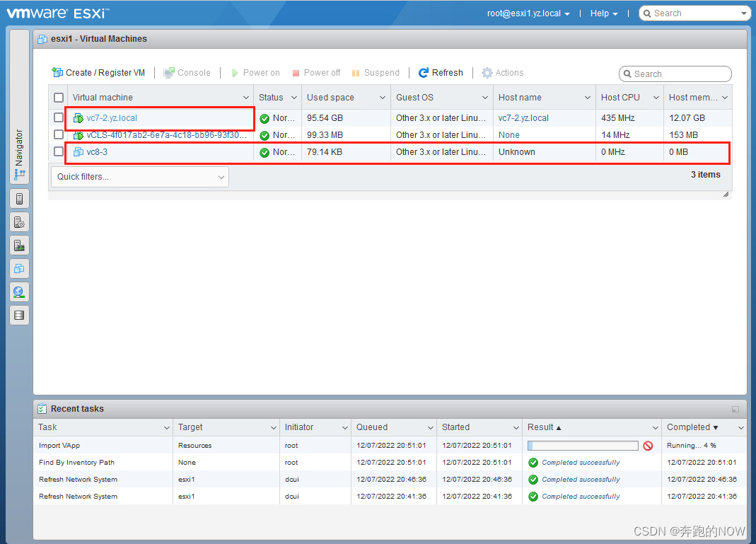Click the table resize grip handle
This screenshot has height=544, width=756.
[726, 195]
